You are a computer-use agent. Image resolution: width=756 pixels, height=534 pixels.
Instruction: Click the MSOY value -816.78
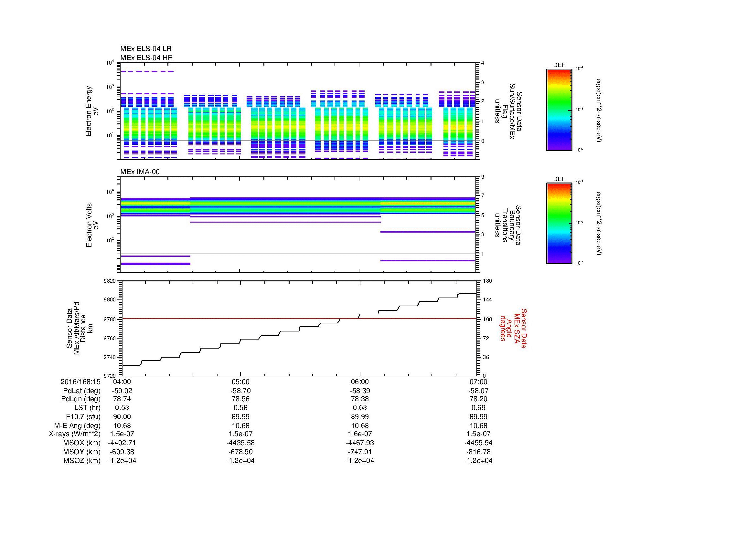478,452
